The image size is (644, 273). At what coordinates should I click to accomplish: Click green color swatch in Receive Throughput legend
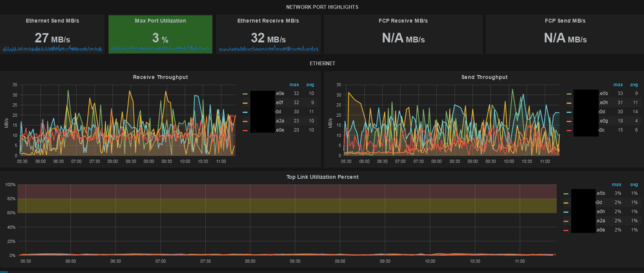coord(245,94)
